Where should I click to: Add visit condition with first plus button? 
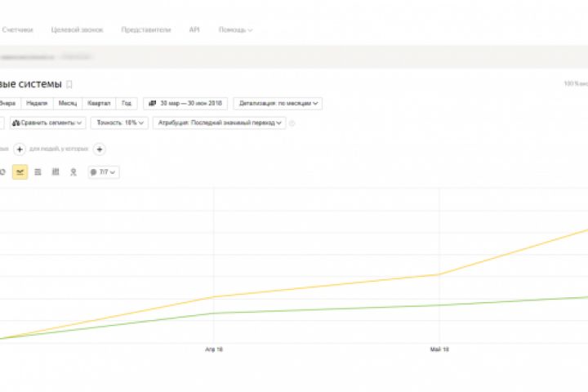coord(20,149)
